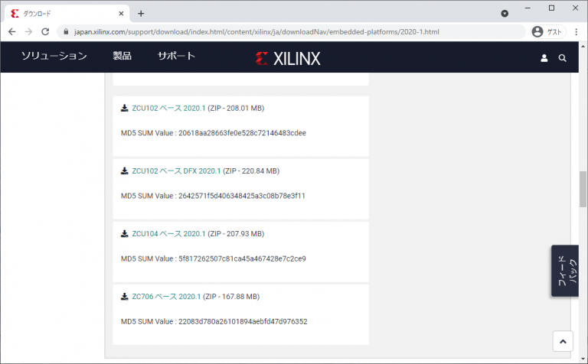The image size is (588, 364).
Task: Click the Xilinx logo
Action: 288,58
